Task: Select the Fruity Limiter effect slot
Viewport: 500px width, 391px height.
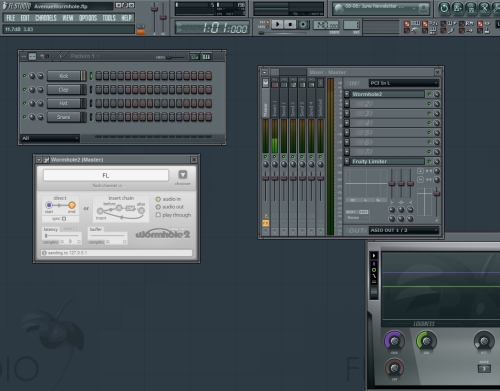Action: 388,162
